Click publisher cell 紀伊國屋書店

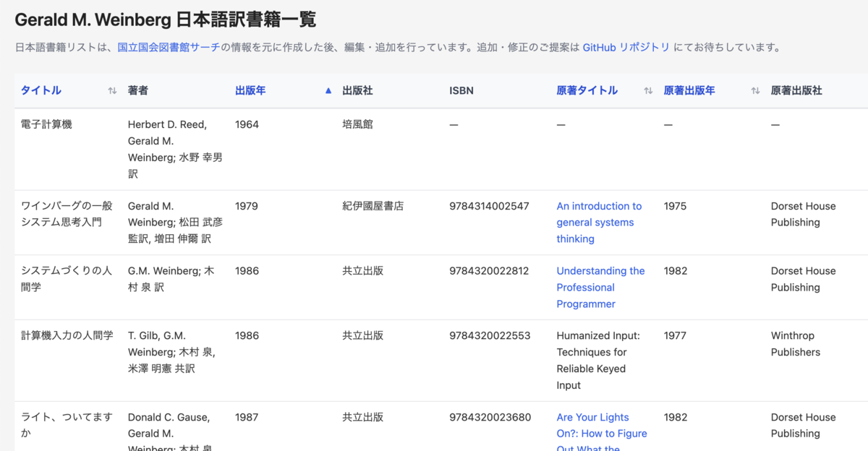click(373, 206)
